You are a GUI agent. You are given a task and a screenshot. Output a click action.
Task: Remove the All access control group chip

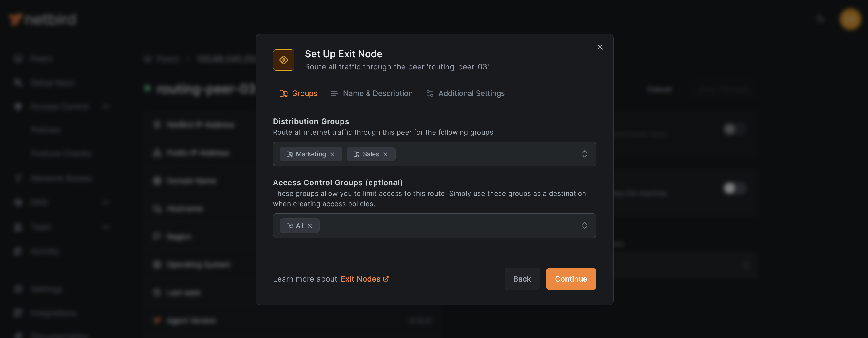(x=310, y=225)
